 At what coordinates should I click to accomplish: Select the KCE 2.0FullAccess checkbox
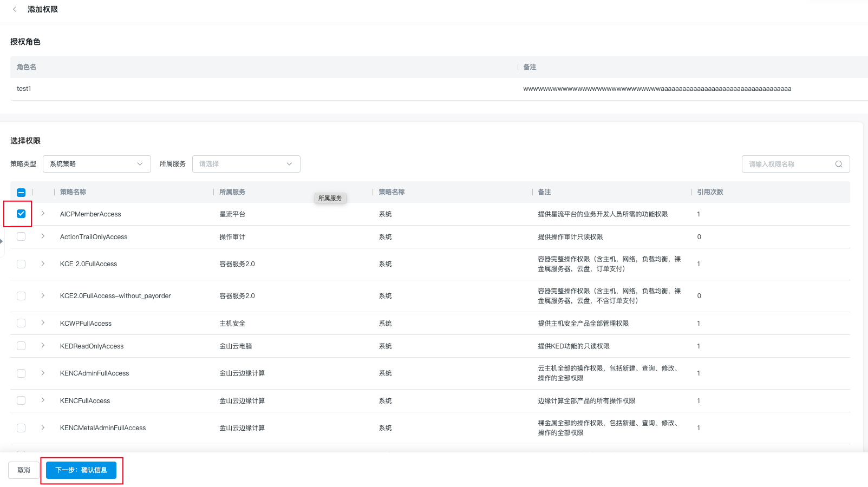click(x=21, y=264)
